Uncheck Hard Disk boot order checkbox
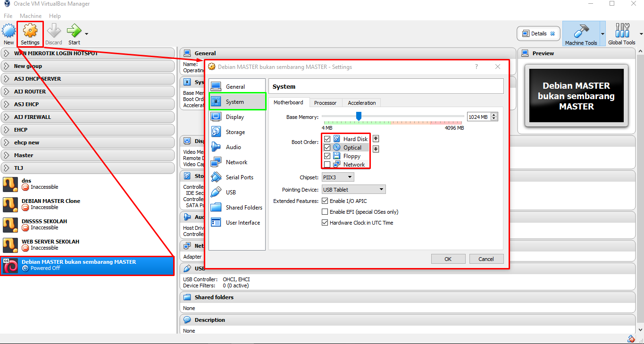This screenshot has width=644, height=344. tap(327, 139)
